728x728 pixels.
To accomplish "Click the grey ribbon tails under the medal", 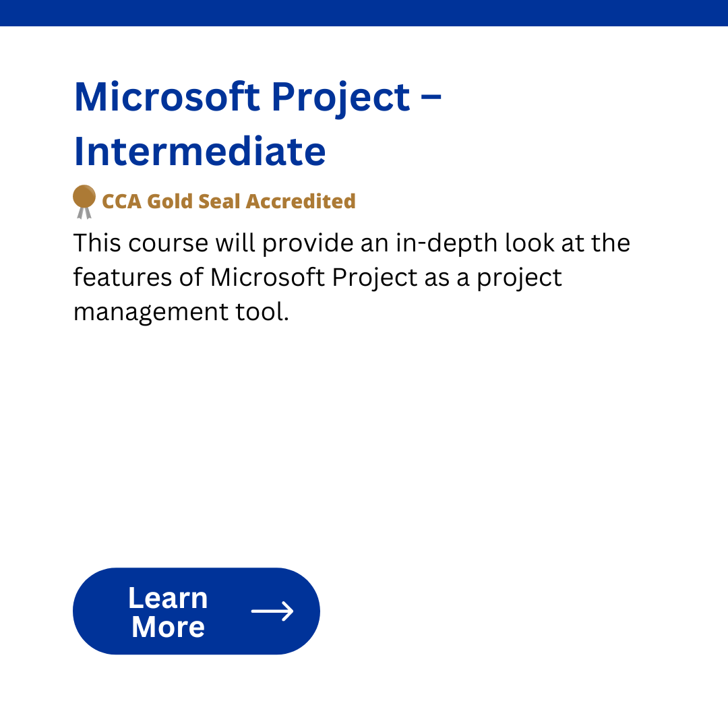I will pos(84,213).
